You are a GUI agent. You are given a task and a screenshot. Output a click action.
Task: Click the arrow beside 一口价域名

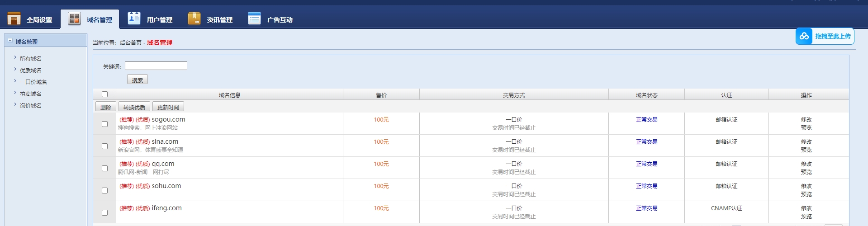coord(15,81)
